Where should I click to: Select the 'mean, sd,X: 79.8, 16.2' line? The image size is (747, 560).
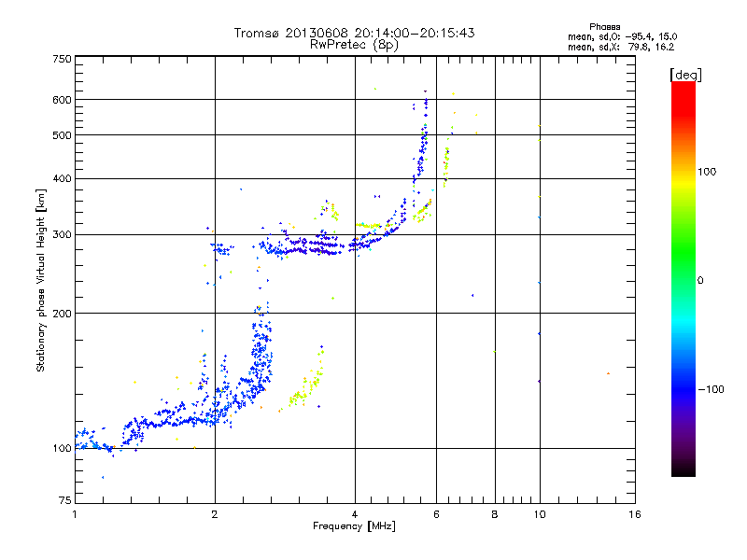point(621,47)
